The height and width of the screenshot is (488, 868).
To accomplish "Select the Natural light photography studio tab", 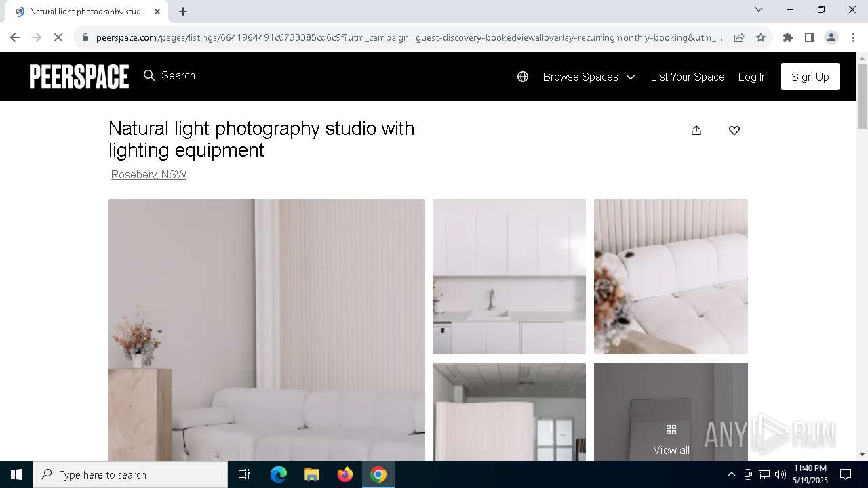I will [x=87, y=12].
